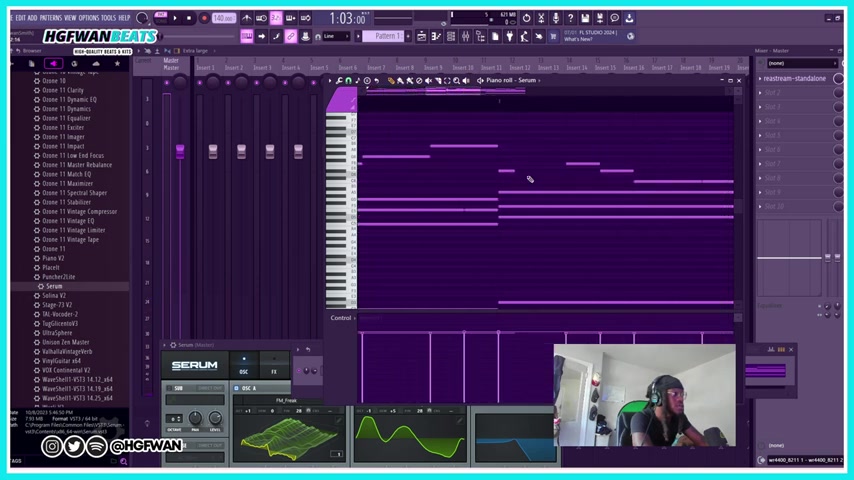Toggle step editing mode
Viewport: 854px width, 480px height.
pyautogui.click(x=276, y=36)
